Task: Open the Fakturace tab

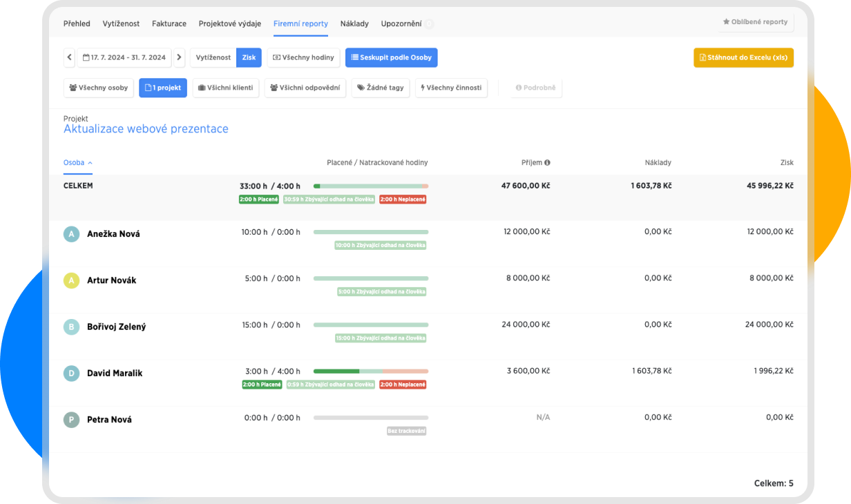Action: coord(169,23)
